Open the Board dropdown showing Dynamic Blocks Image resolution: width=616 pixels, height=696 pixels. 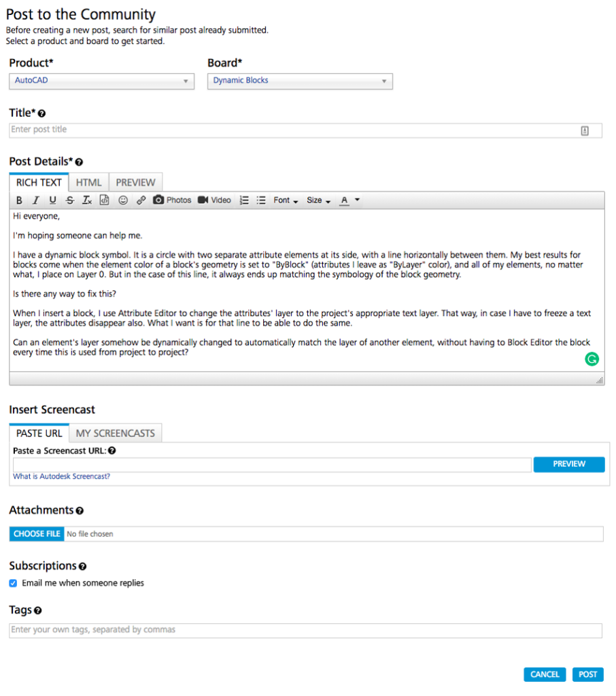(x=300, y=81)
